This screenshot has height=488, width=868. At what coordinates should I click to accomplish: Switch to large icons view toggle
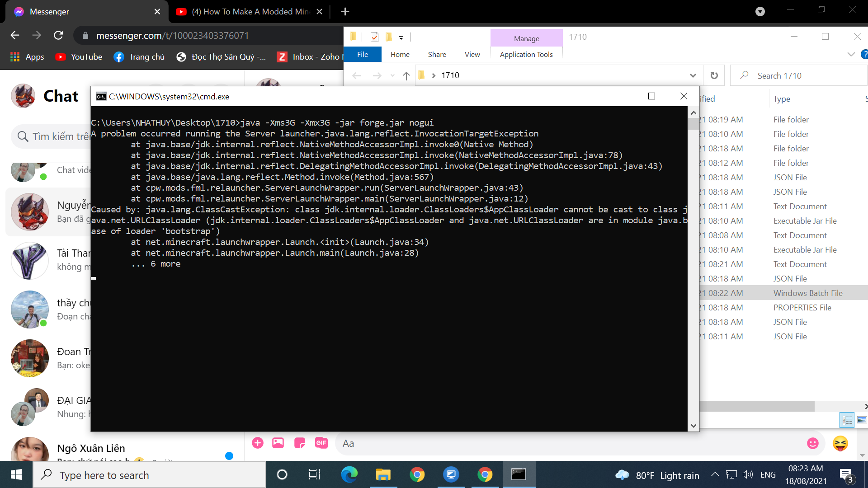click(862, 420)
